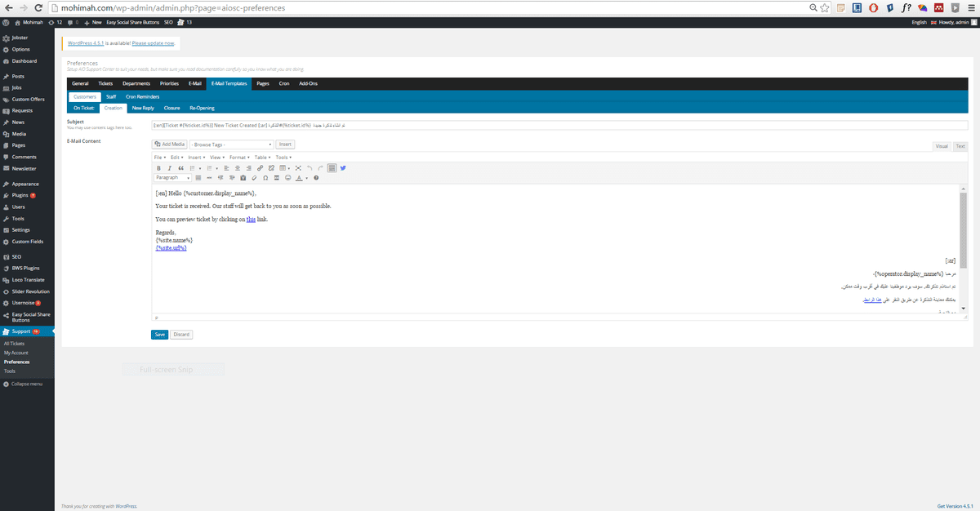Open the text color dropdown arrow
The image size is (980, 511).
point(307,178)
